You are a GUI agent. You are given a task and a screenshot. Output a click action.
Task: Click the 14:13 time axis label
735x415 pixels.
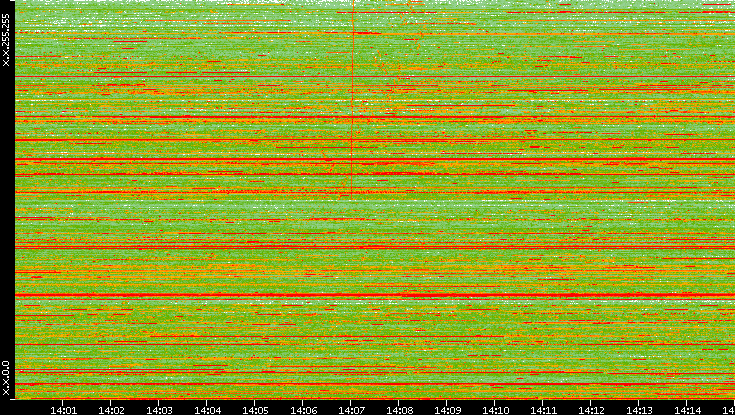pos(639,410)
